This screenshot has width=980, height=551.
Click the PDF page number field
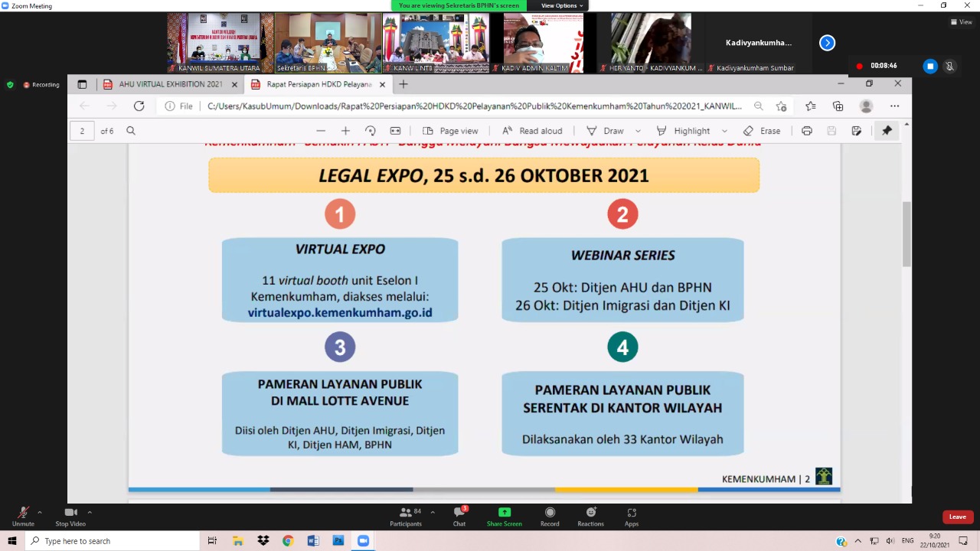click(82, 131)
